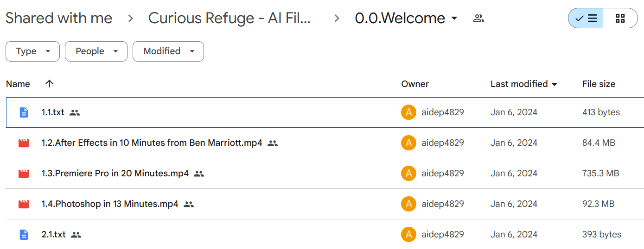Viewport: 644px width, 249px height.
Task: Select the file 1.1.txt
Action: pyautogui.click(x=53, y=112)
